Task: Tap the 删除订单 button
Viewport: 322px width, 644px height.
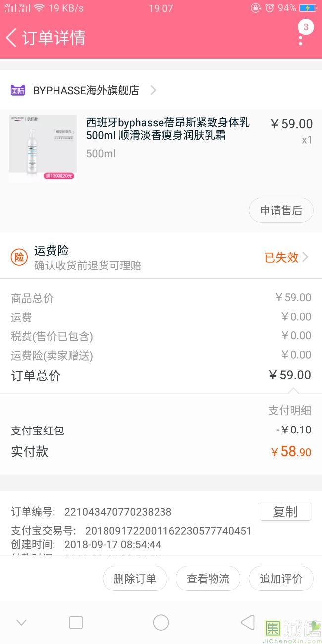Action: (135, 579)
